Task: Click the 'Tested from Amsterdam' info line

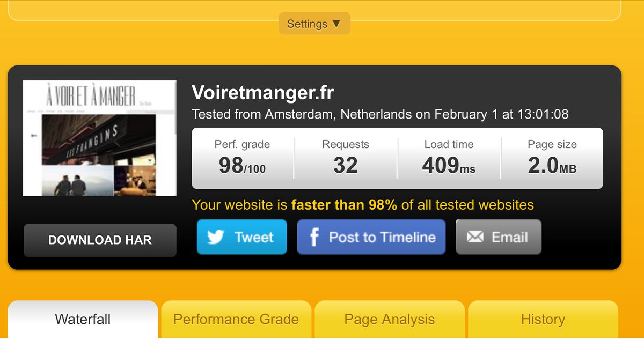Action: point(380,114)
